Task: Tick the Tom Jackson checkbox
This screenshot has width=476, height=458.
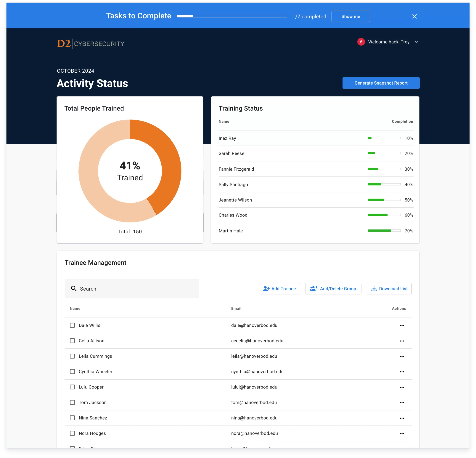Action: (72, 402)
